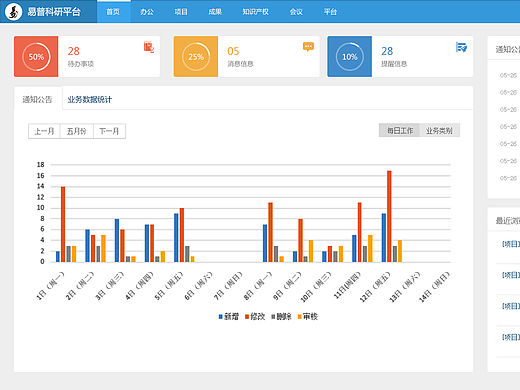Open the 平台 menu
The height and width of the screenshot is (390, 520).
click(330, 12)
